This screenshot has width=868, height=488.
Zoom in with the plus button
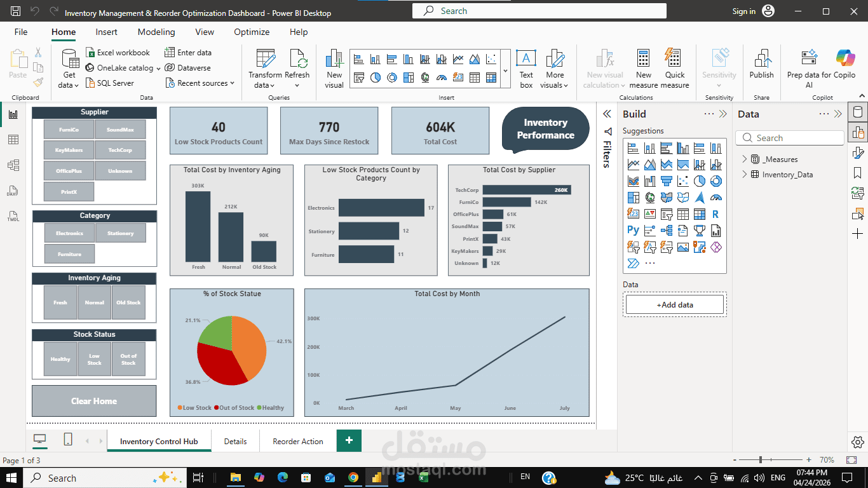(808, 459)
